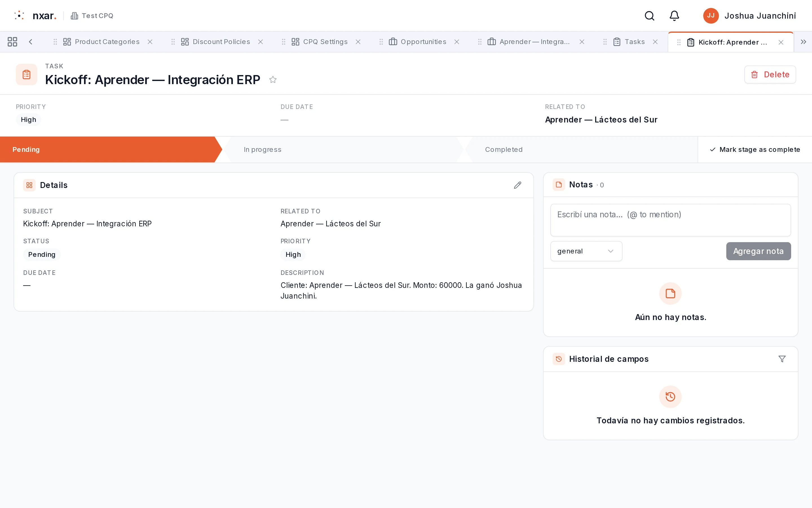The width and height of the screenshot is (812, 508).
Task: Click the Historial de campos clock icon
Action: click(559, 359)
